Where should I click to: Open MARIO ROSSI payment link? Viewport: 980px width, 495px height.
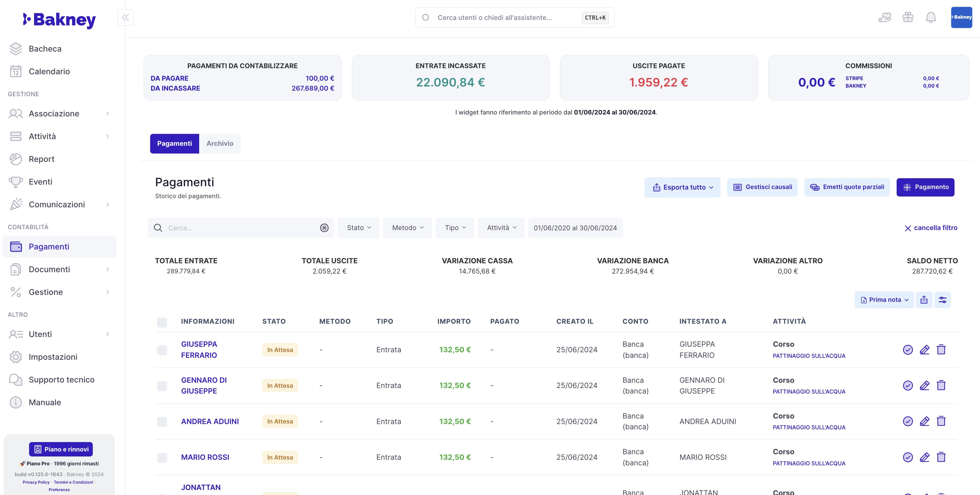click(x=205, y=457)
